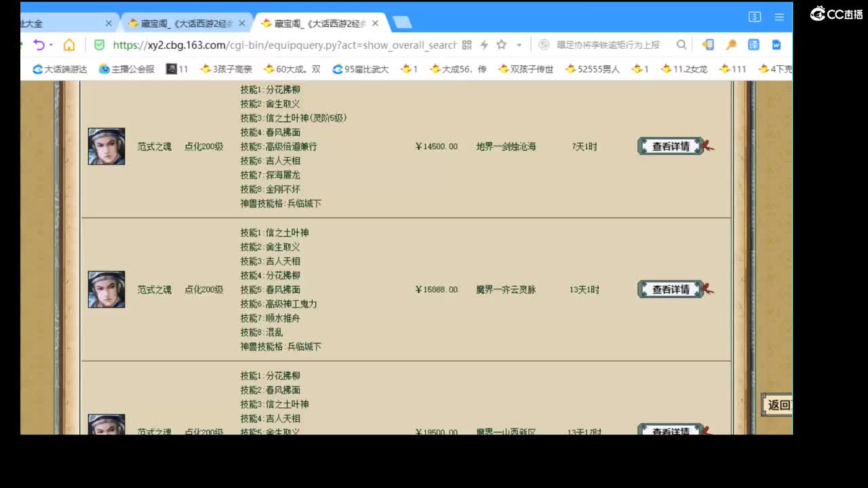Open the blue translate extension icon
Viewport: 868px width, 488px height.
coord(753,45)
